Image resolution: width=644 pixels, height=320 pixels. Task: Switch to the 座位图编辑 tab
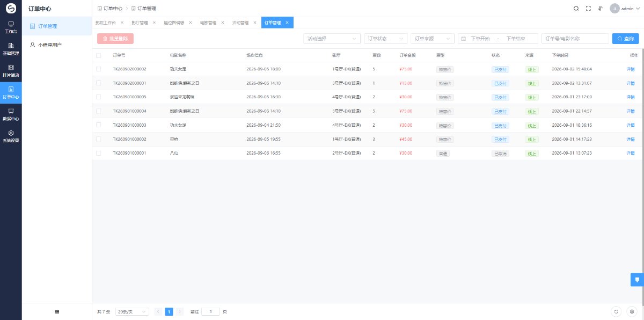(174, 23)
